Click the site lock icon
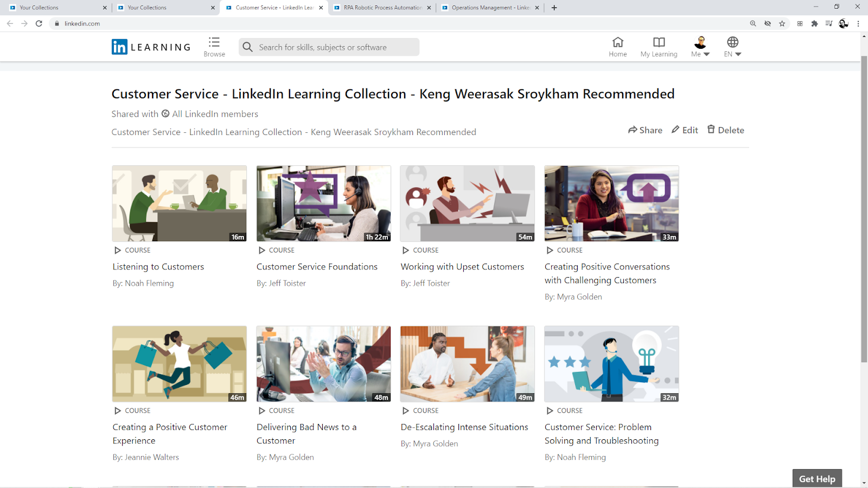The width and height of the screenshot is (868, 488). (x=56, y=23)
